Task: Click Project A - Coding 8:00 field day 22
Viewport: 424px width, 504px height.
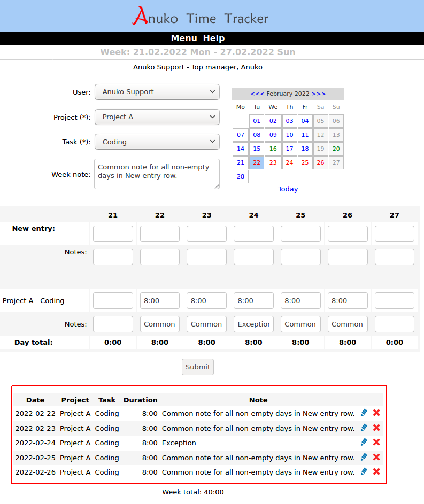Action: click(160, 300)
